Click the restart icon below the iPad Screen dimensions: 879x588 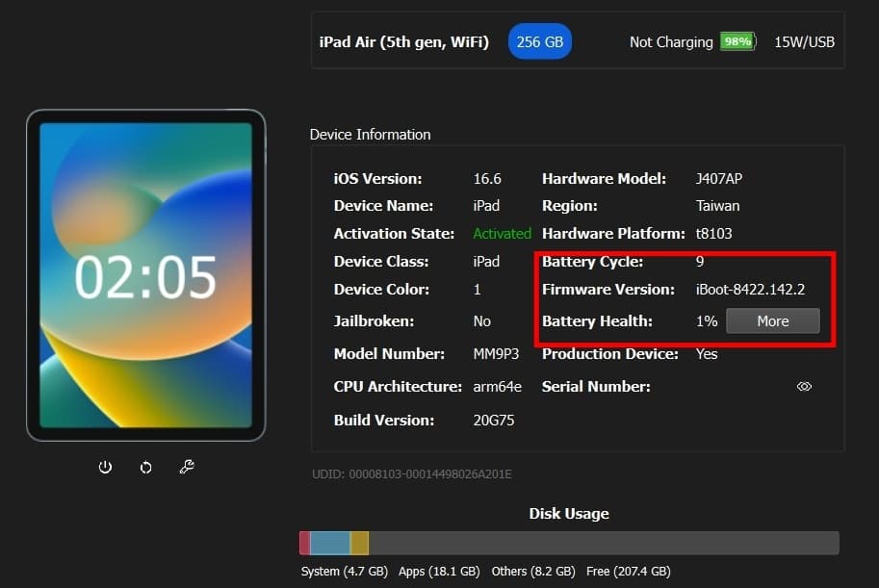coord(145,467)
